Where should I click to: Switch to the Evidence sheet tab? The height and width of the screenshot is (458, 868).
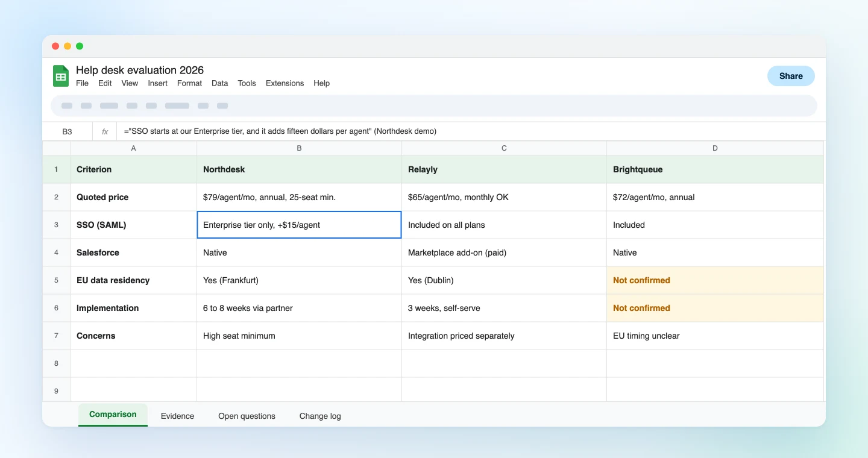177,416
